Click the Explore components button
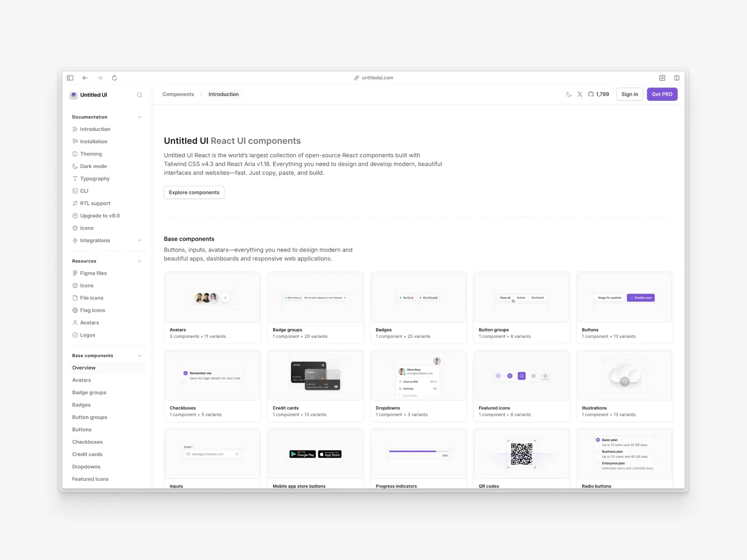The height and width of the screenshot is (560, 747). point(194,192)
